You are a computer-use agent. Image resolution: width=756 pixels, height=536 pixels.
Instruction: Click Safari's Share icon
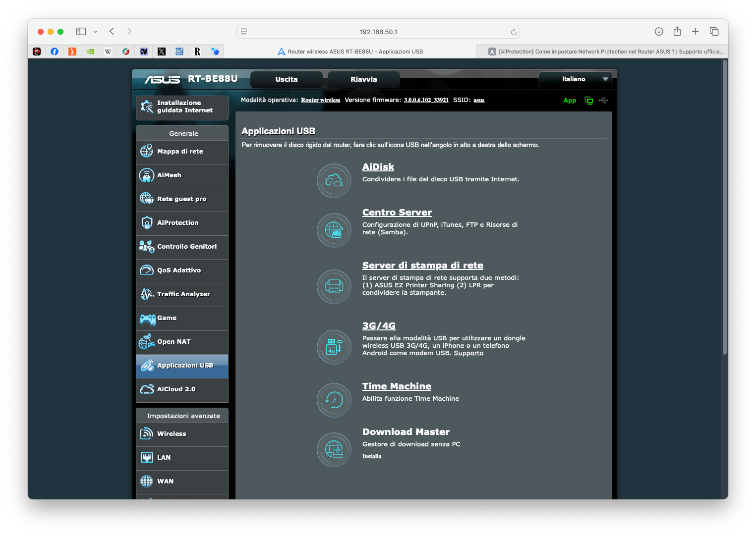click(677, 31)
